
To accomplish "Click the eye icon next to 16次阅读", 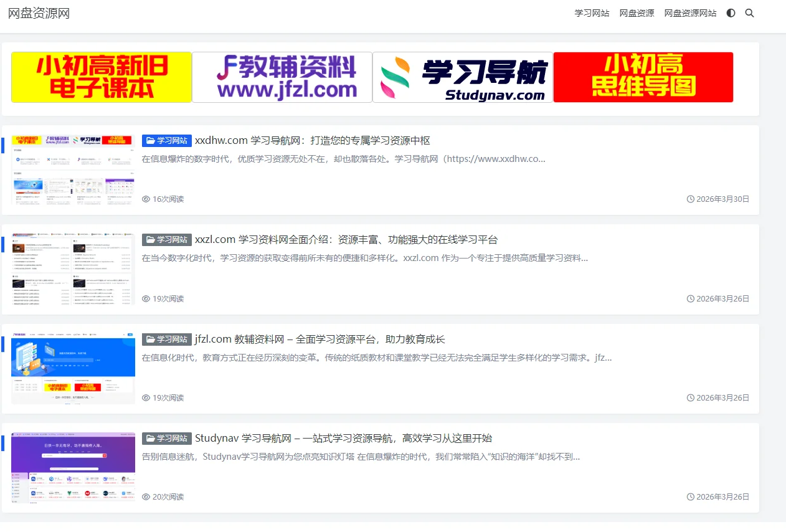I will click(x=145, y=199).
